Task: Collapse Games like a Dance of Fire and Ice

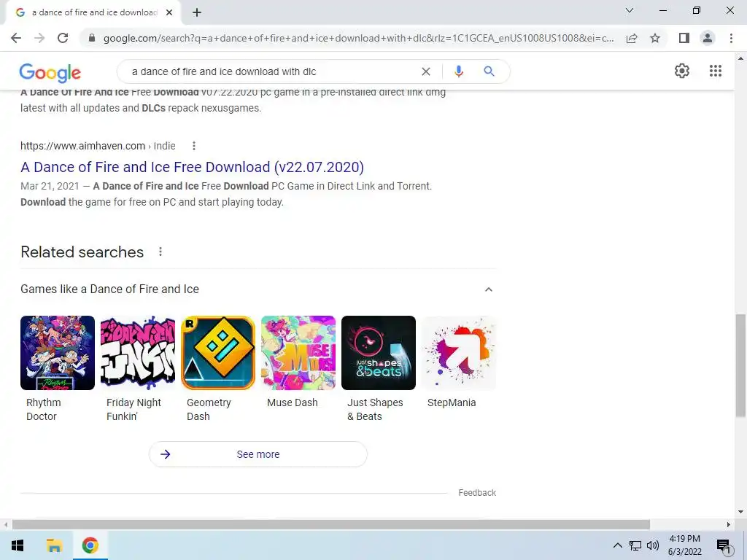Action: pyautogui.click(x=488, y=289)
